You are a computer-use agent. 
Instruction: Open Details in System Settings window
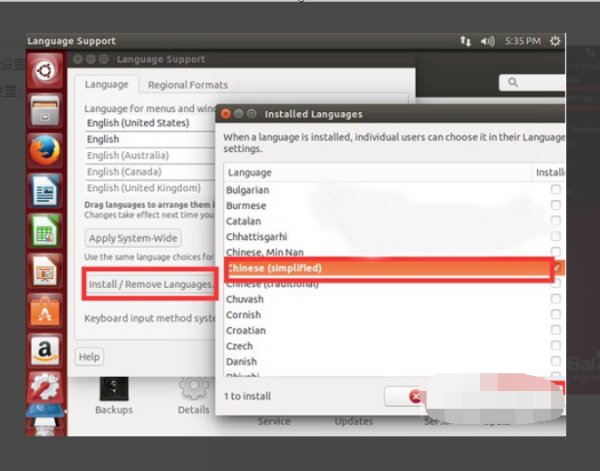194,396
